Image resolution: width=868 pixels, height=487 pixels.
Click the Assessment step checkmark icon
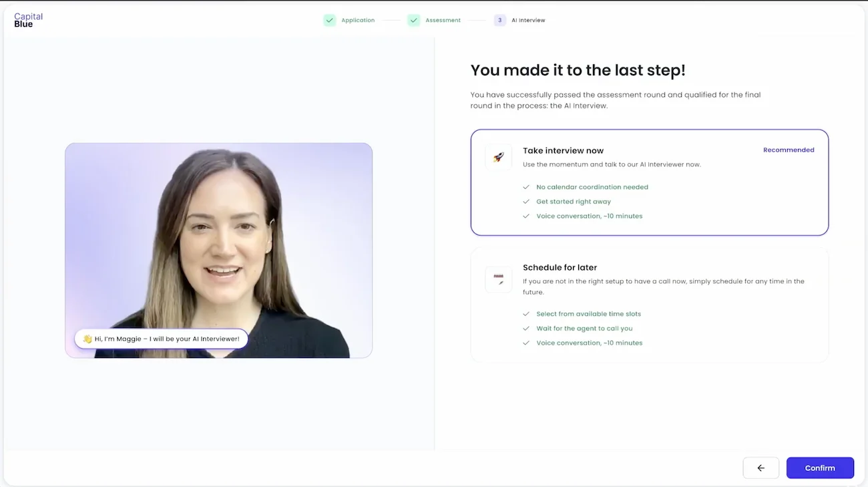(413, 20)
